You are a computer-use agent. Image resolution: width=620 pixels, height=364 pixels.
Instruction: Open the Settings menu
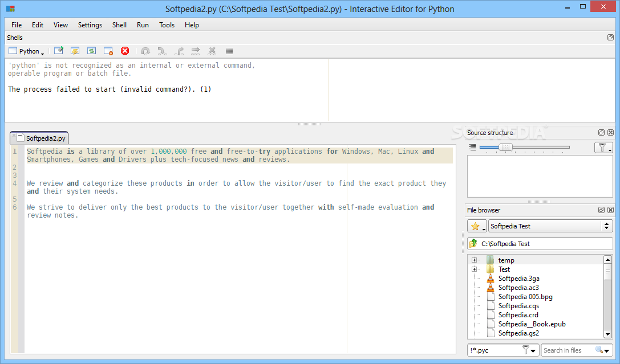(x=90, y=25)
